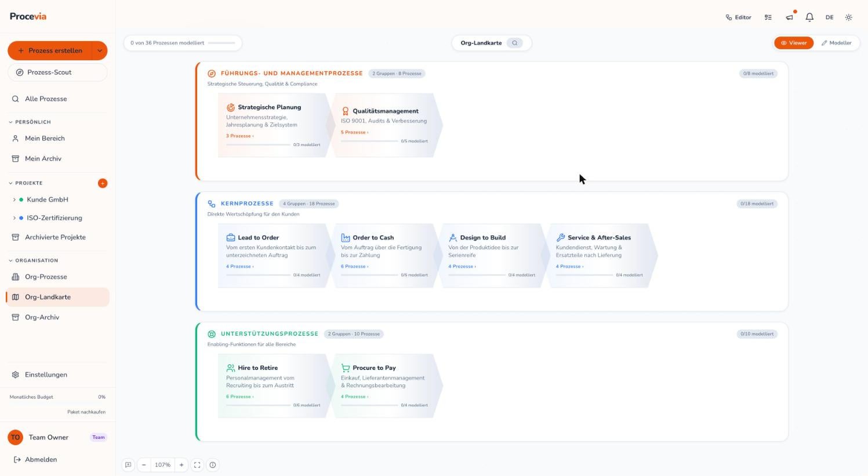The width and height of the screenshot is (868, 476).
Task: Open the feedback comment icon in the zoom bar
Action: point(128,465)
